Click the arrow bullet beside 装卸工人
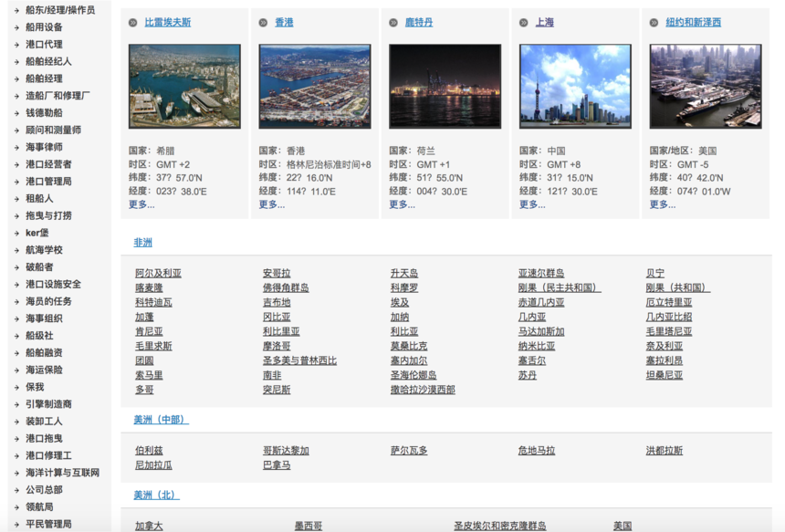 point(16,422)
